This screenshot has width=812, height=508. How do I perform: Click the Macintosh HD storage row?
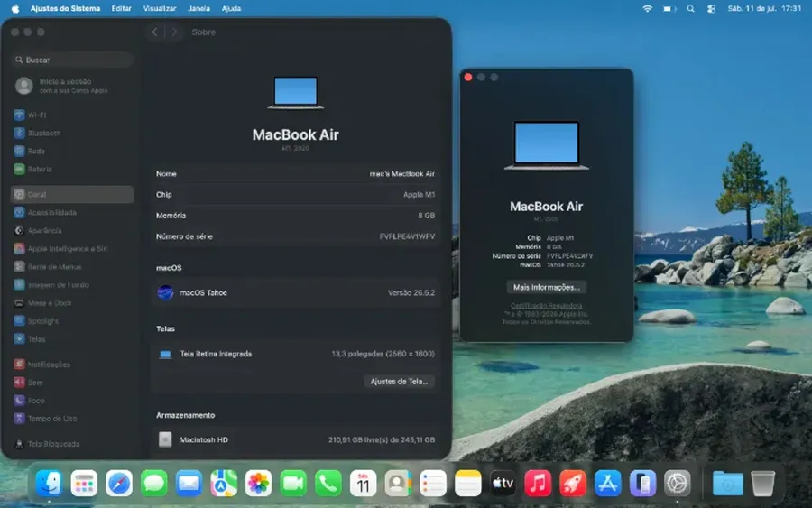click(x=295, y=439)
